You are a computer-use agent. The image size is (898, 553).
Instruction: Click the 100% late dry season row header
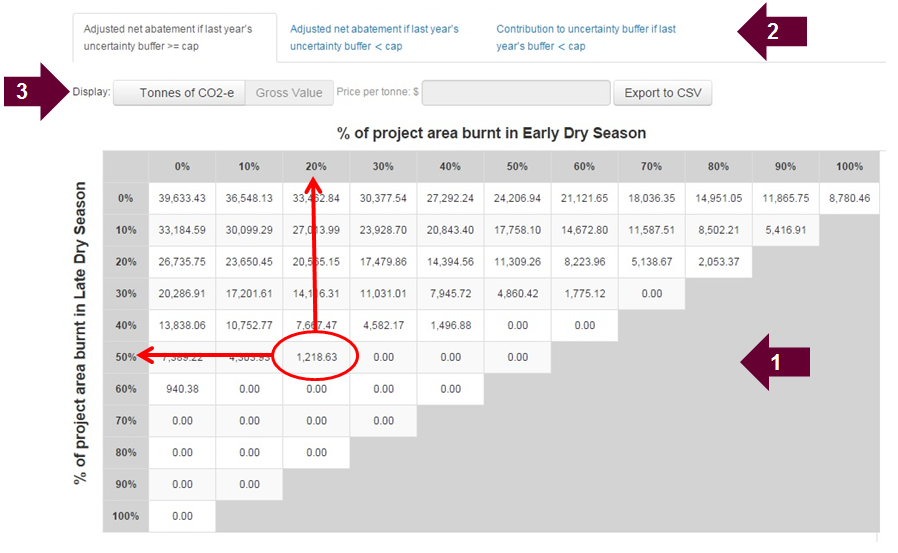[x=125, y=516]
